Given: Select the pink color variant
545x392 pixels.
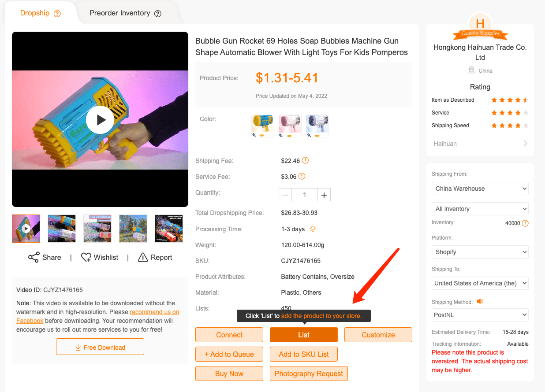Looking at the screenshot, I should 290,125.
